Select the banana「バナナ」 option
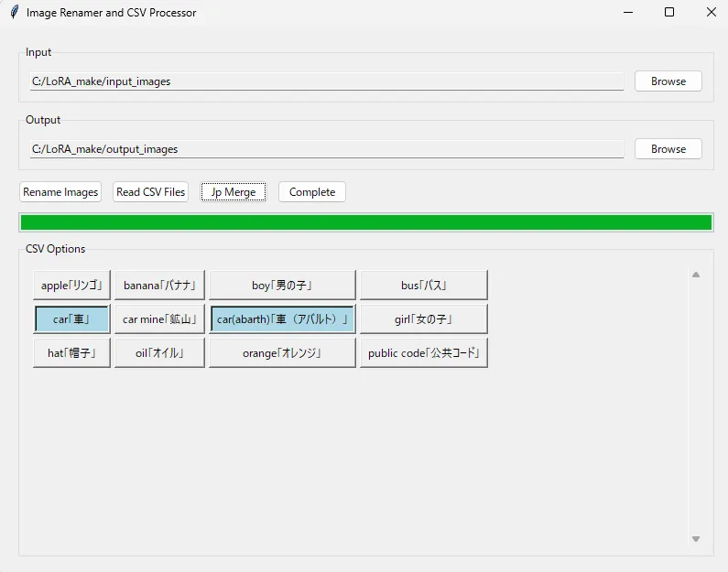728x572 pixels. tap(159, 286)
